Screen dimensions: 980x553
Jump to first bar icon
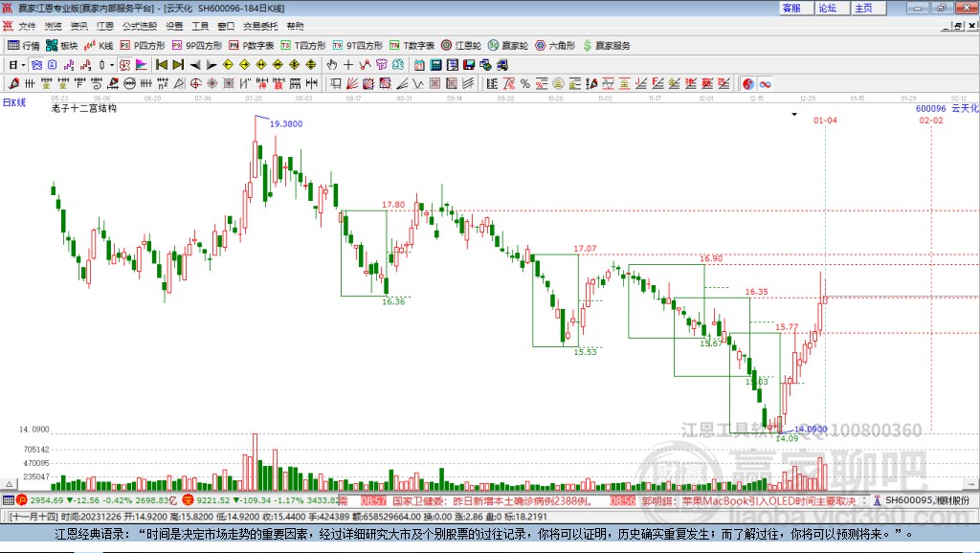coord(162,65)
